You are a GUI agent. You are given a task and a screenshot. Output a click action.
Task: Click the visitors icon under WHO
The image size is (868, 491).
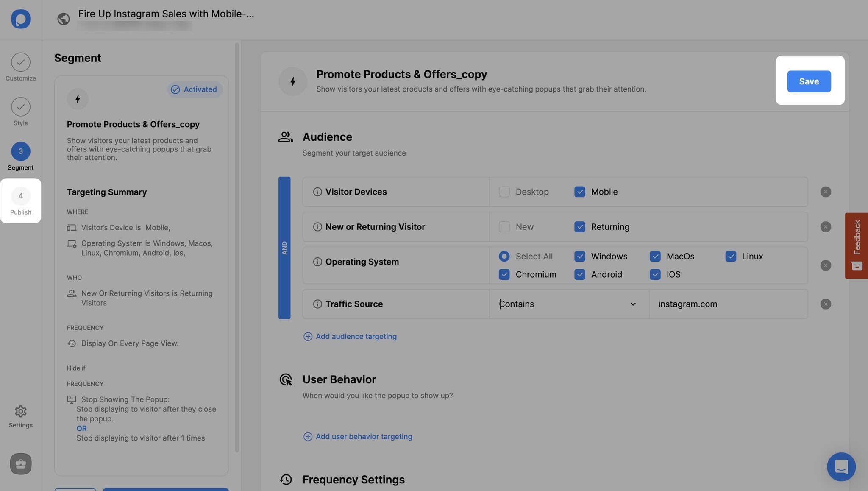pyautogui.click(x=72, y=293)
